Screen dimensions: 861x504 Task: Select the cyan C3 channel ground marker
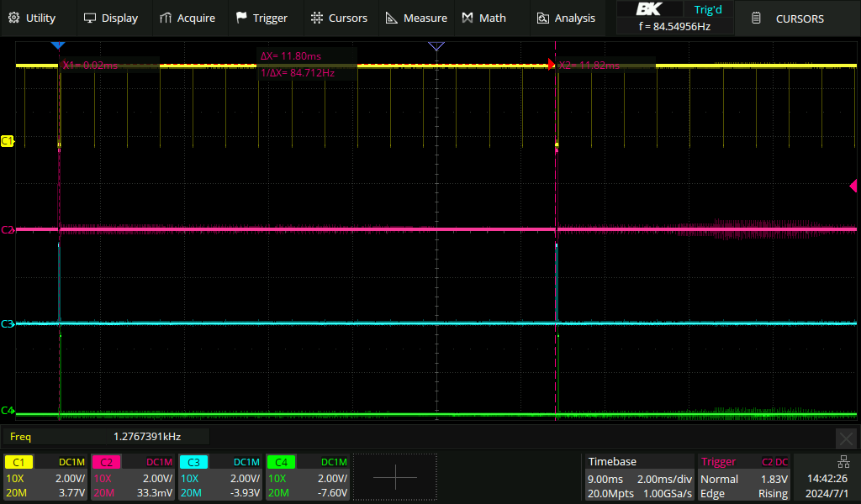coord(7,323)
